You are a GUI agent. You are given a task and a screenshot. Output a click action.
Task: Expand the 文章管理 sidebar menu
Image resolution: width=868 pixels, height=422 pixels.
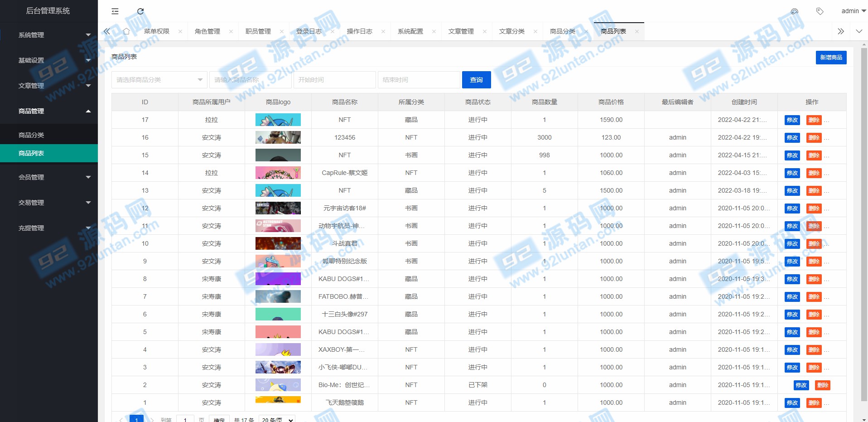49,86
